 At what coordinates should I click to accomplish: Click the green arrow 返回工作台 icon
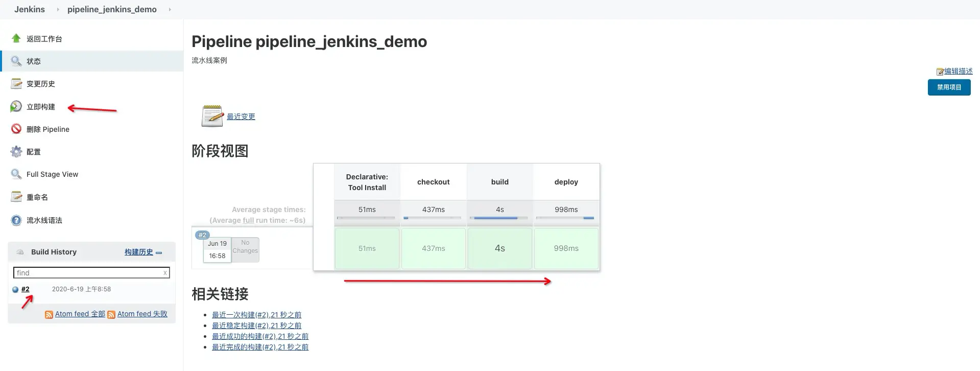tap(16, 38)
